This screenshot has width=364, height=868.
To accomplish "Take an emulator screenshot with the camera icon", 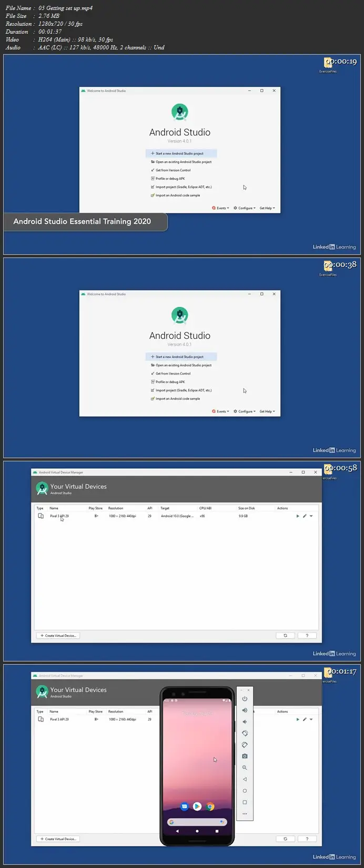I will (245, 756).
